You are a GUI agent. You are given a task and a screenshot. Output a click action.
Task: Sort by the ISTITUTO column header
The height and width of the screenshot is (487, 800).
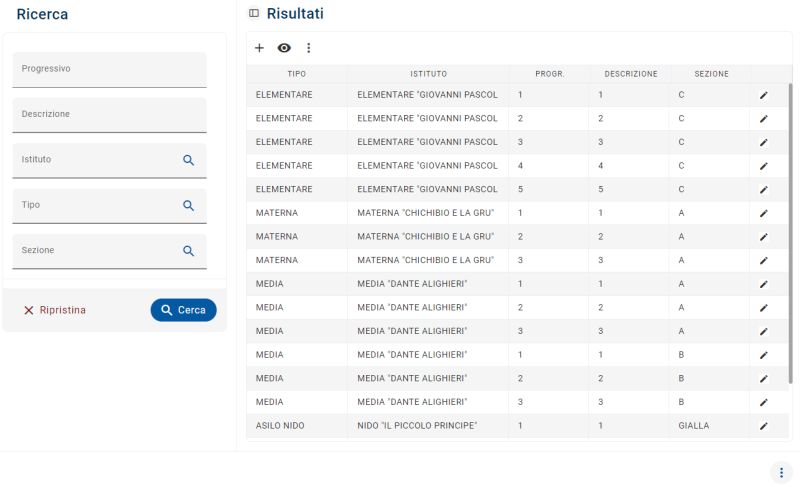click(x=429, y=74)
